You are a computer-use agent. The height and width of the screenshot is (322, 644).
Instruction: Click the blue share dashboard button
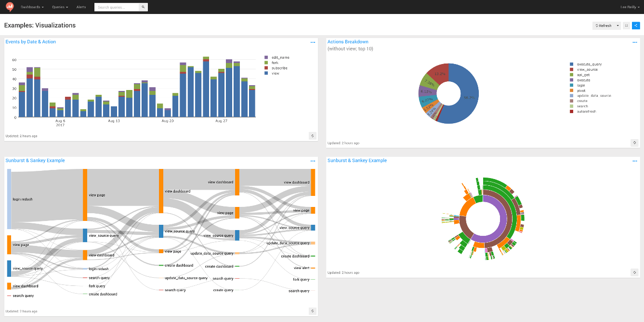pos(636,26)
